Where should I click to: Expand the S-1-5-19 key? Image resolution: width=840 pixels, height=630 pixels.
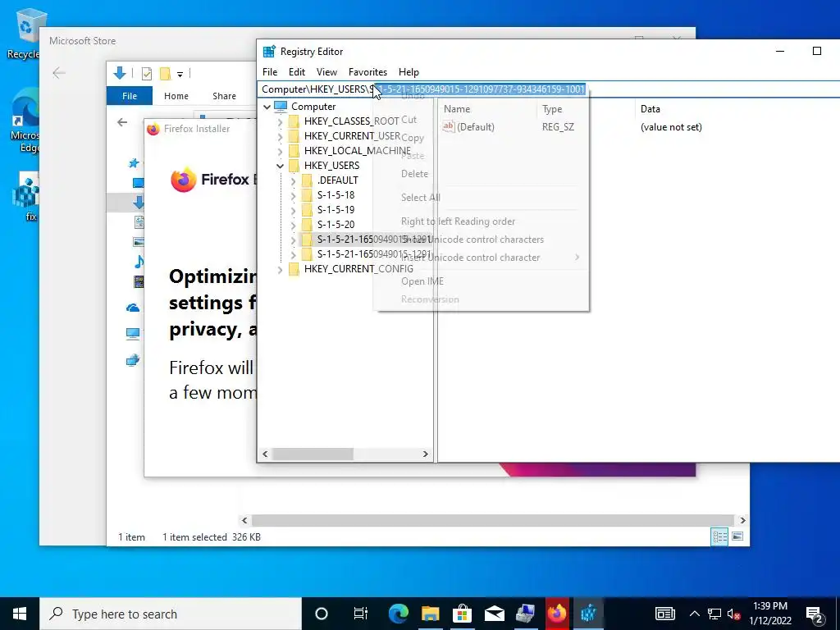(293, 210)
